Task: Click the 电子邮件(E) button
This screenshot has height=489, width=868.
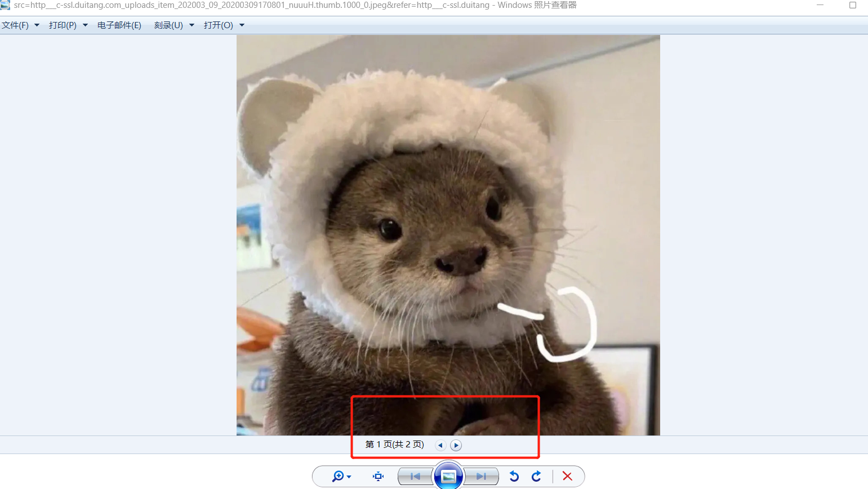Action: click(119, 25)
